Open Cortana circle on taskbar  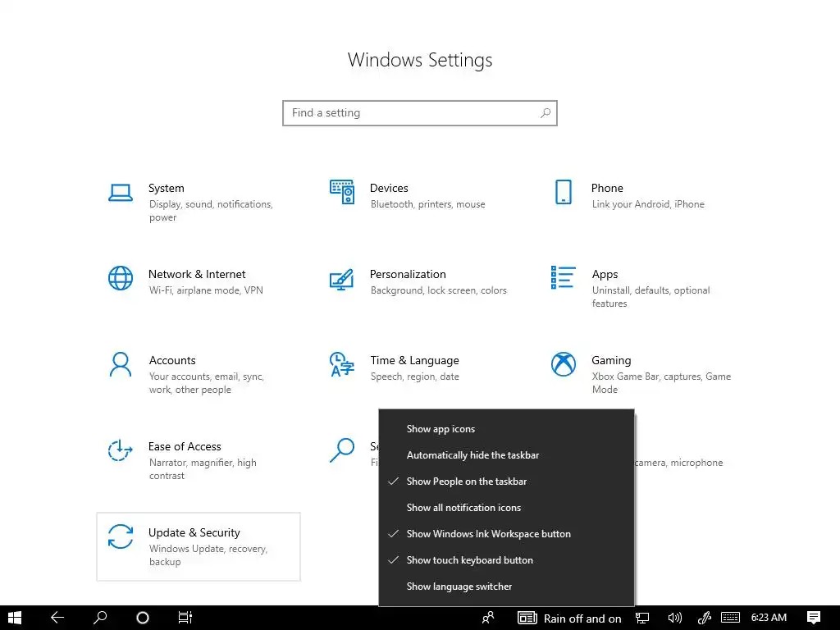click(143, 618)
